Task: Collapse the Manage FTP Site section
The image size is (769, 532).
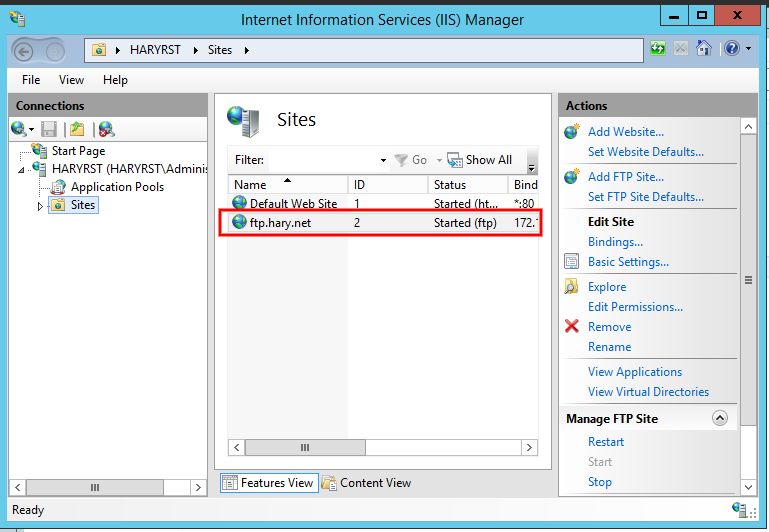Action: [x=719, y=419]
